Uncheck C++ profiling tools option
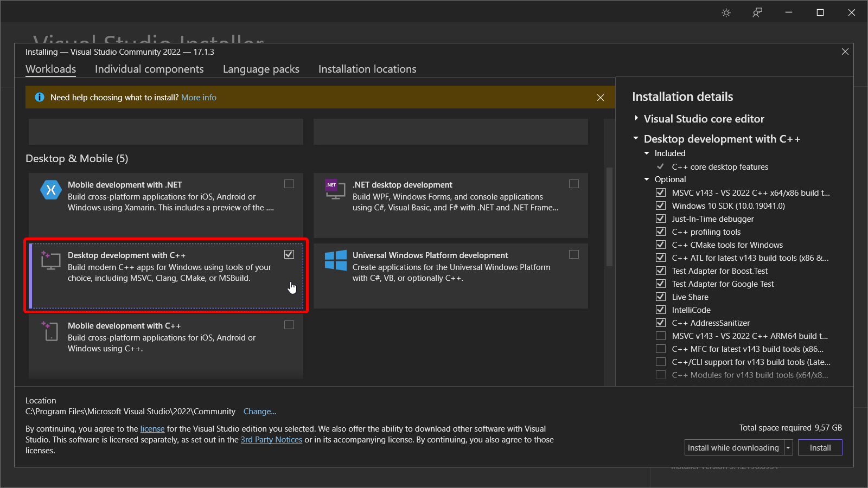 pyautogui.click(x=661, y=232)
